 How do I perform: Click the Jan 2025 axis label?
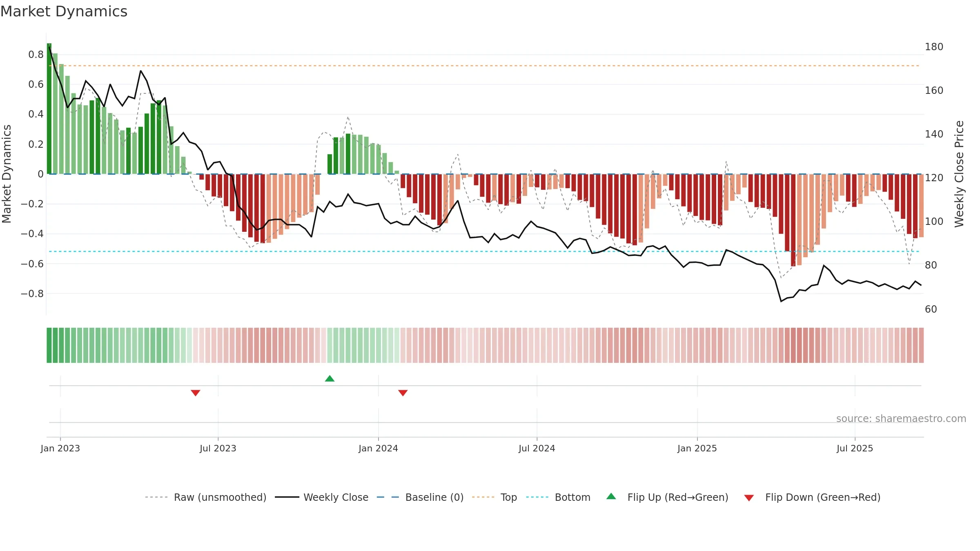pyautogui.click(x=697, y=448)
